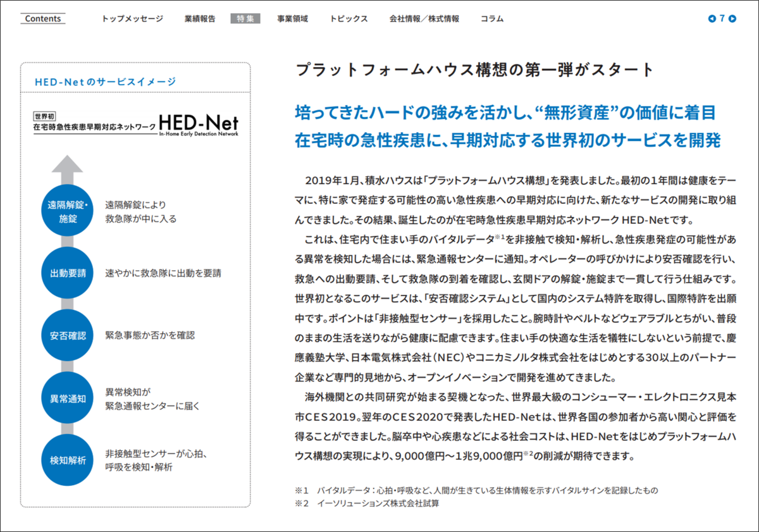
Task: Click the text 緊急事態か否かを確認
Action: (x=150, y=335)
